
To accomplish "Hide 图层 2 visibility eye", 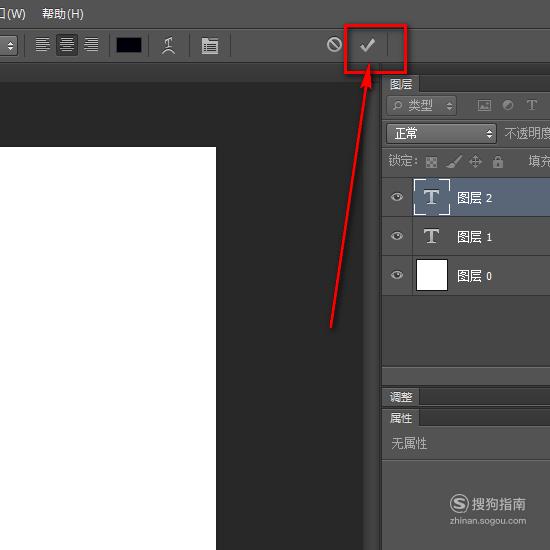I will [x=397, y=197].
